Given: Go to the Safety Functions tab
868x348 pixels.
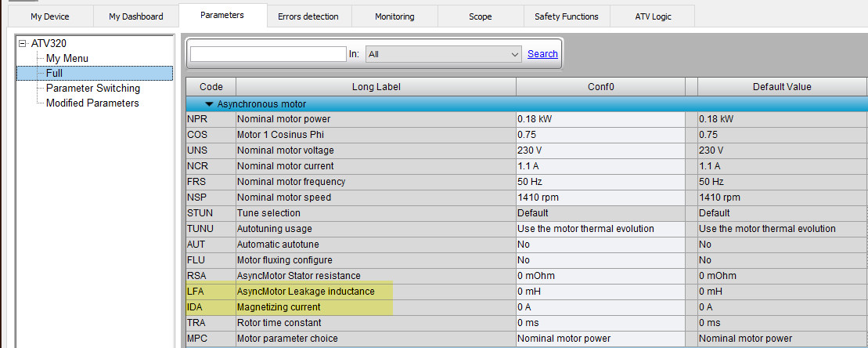Looking at the screenshot, I should coord(567,16).
